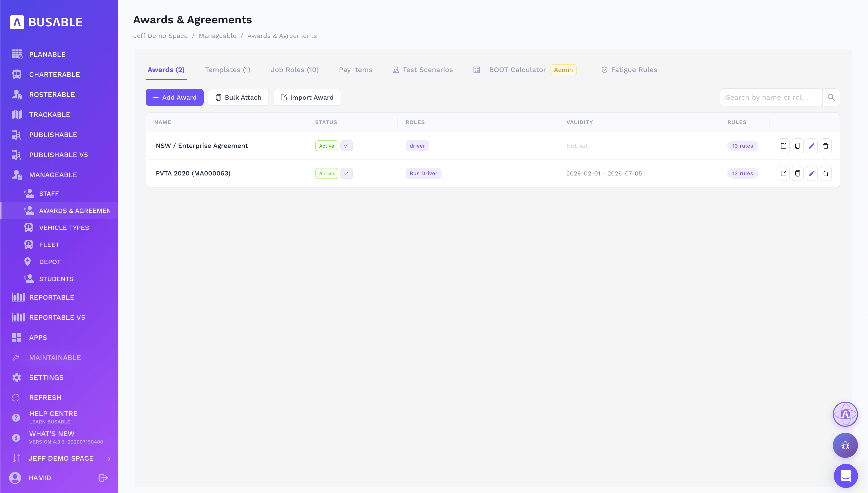Open the Fatigue Rules tab
Viewport: 868px width, 493px height.
pos(629,70)
